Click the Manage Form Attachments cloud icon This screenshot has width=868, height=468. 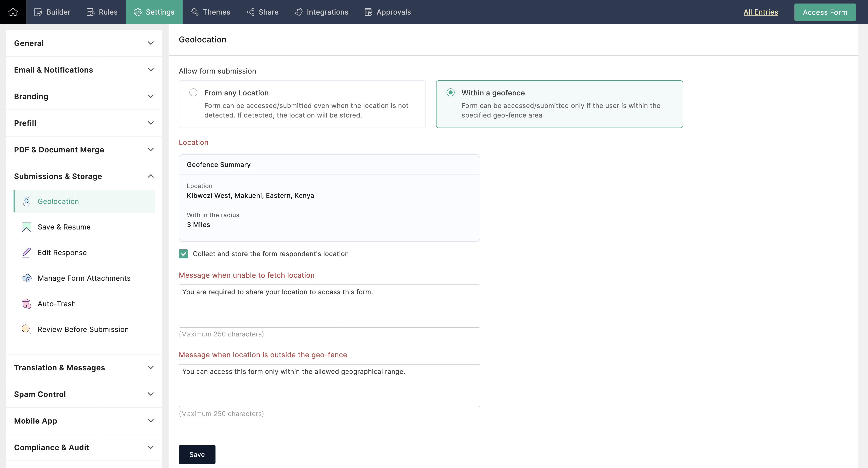(27, 278)
